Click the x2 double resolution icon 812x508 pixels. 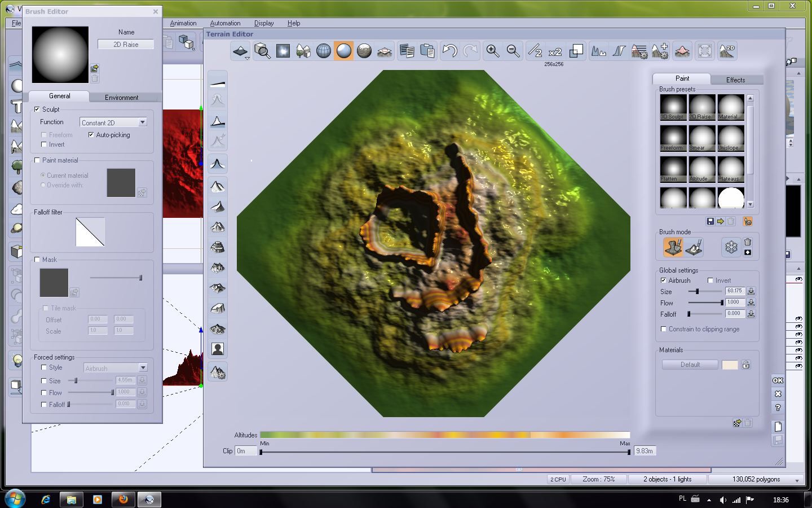click(x=555, y=51)
